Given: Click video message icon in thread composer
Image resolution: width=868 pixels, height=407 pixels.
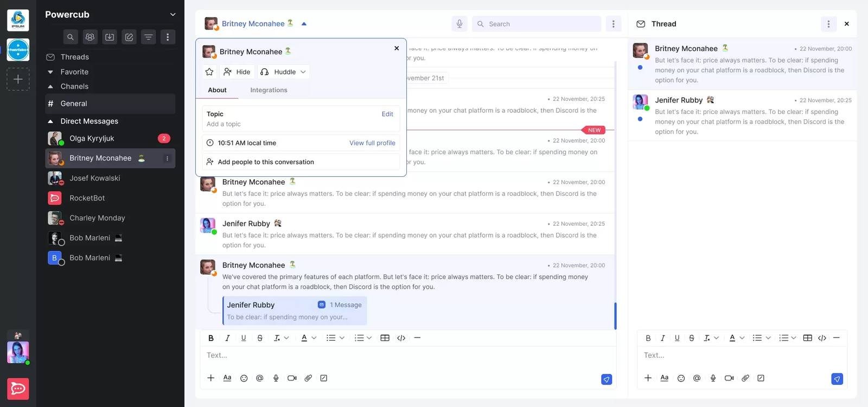Looking at the screenshot, I should click(x=729, y=378).
